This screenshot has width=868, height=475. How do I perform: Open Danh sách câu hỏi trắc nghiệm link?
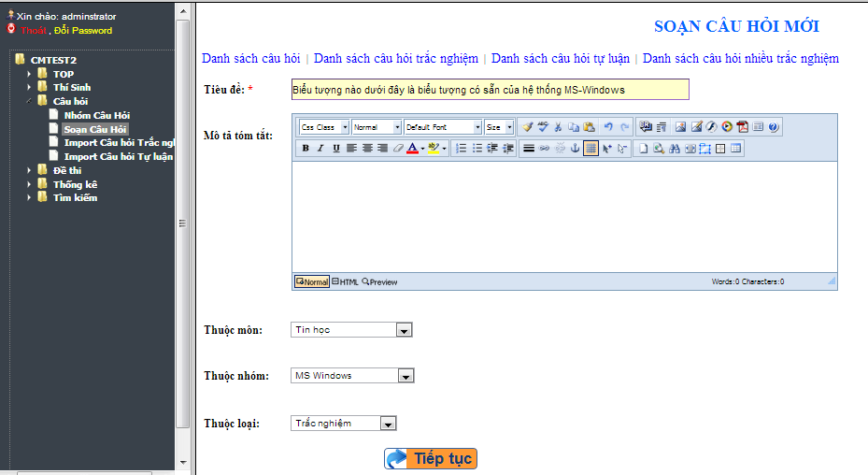coord(396,58)
